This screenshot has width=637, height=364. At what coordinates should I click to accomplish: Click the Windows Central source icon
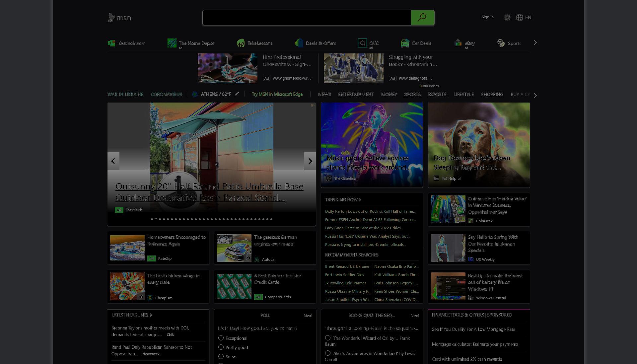[471, 298]
